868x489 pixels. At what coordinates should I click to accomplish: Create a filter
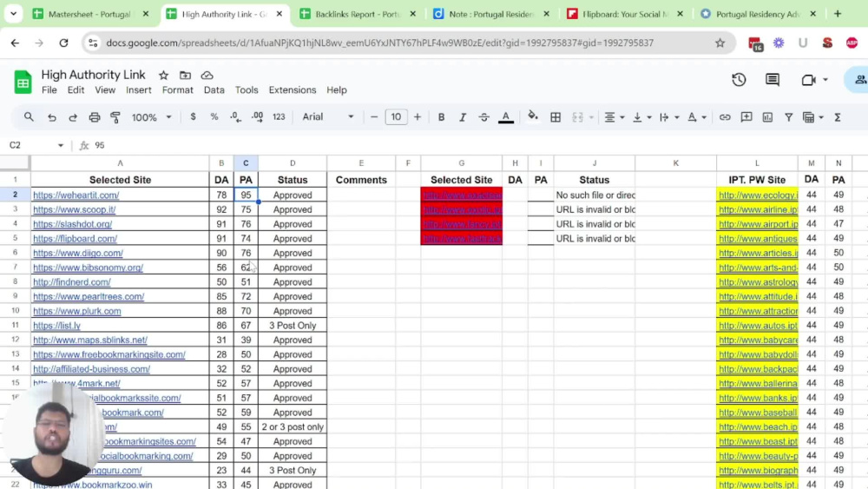(x=788, y=117)
